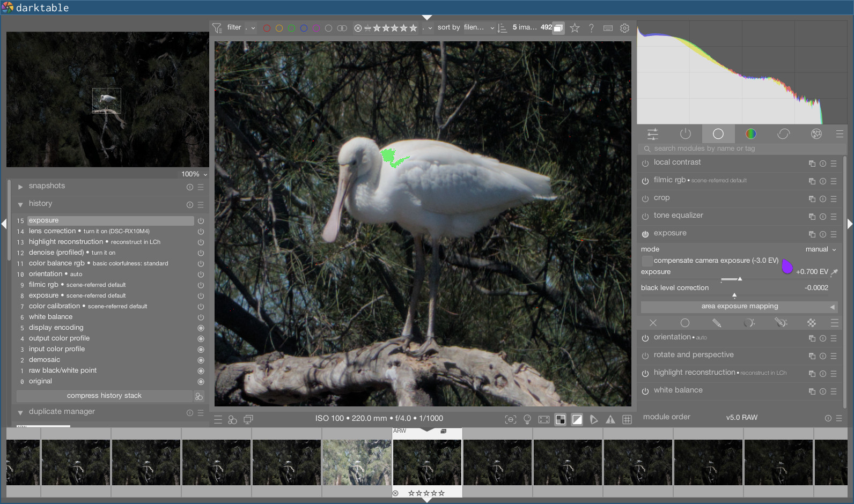Toggle the focus peaking icon
Viewport: 854px width, 504px height.
pos(511,420)
